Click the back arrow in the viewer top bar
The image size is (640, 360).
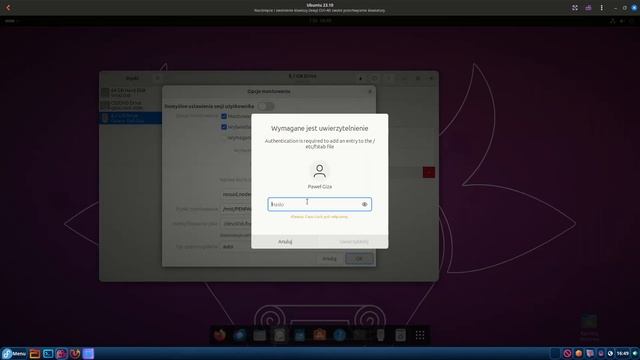(8, 7)
